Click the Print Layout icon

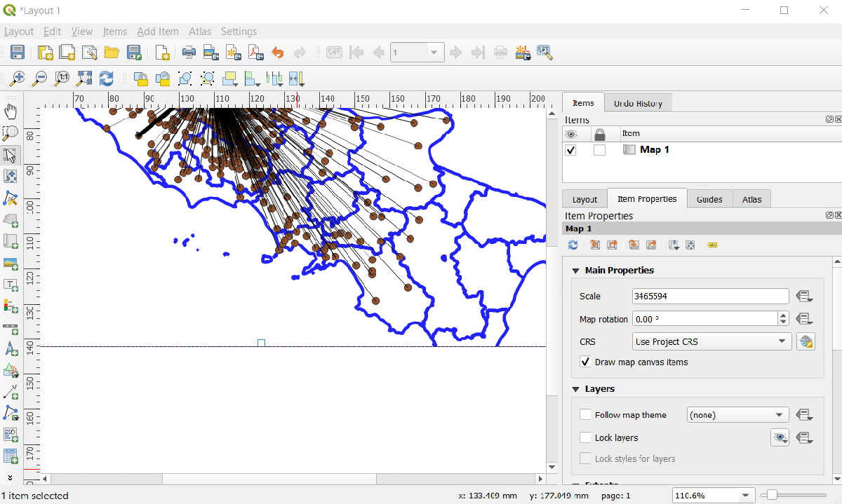point(189,53)
